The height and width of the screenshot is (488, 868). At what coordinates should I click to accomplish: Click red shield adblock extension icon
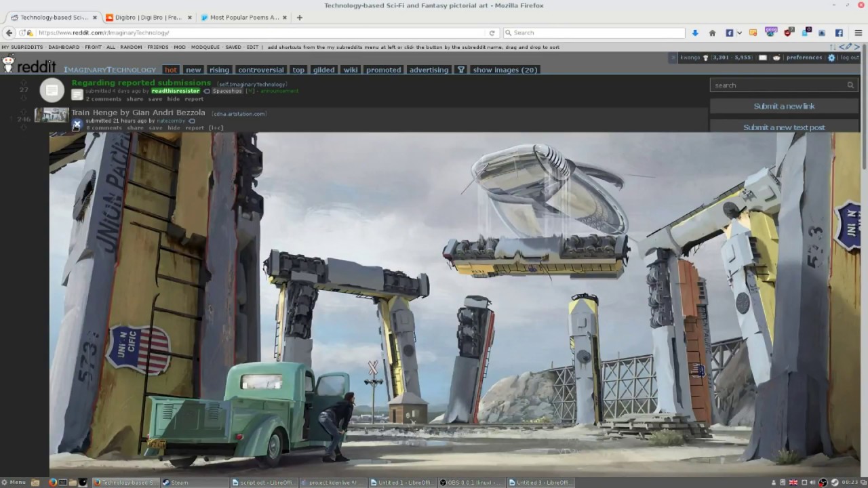[789, 33]
